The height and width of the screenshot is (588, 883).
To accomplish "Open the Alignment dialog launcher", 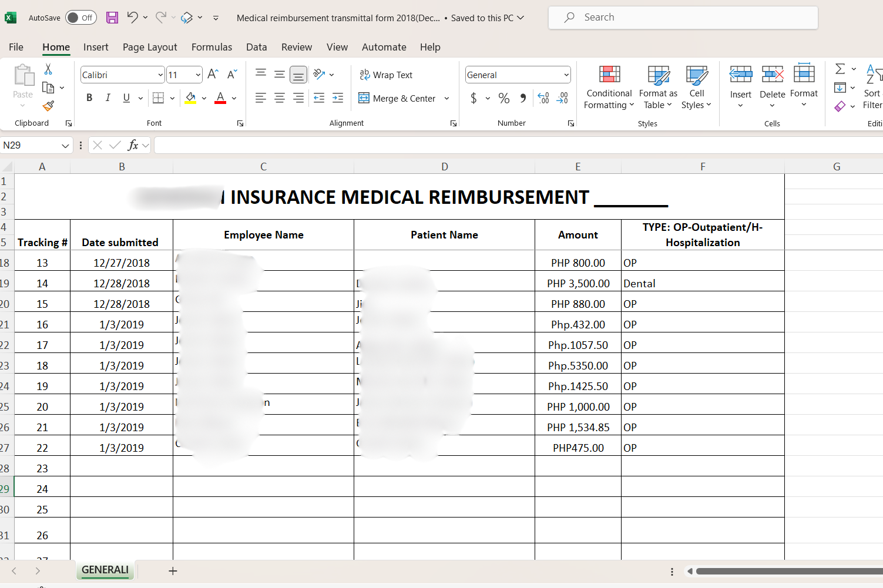I will point(454,123).
